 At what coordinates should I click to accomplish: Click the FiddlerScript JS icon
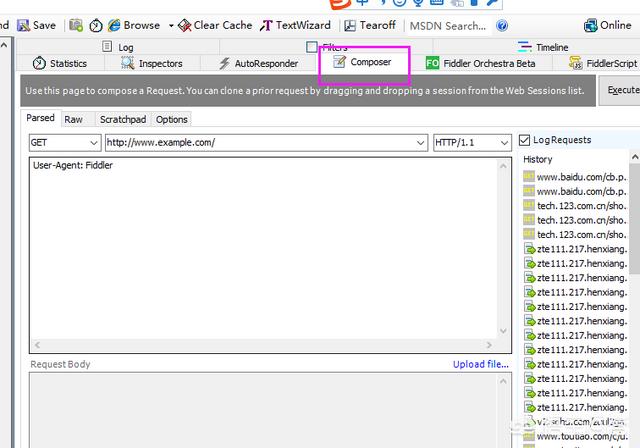[576, 63]
